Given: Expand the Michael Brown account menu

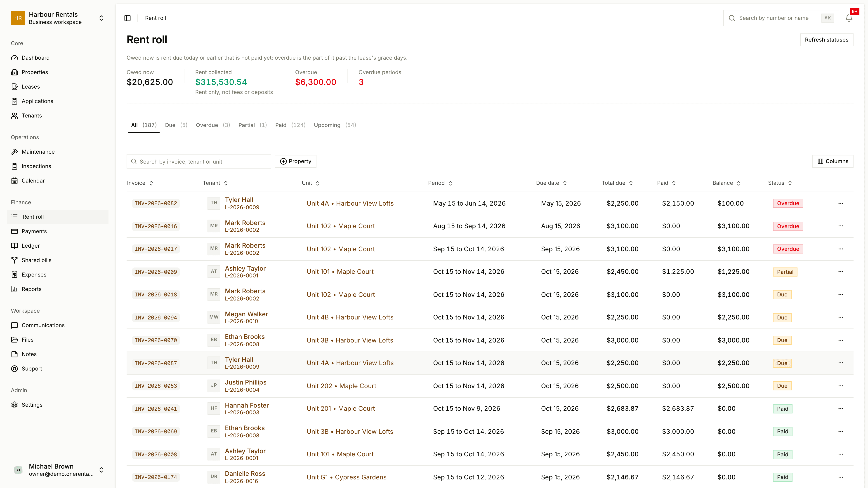Looking at the screenshot, I should coord(58,470).
